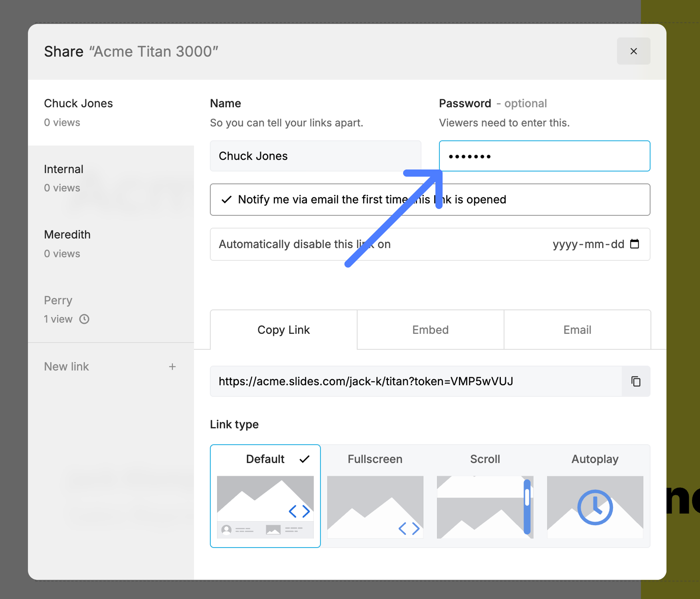The height and width of the screenshot is (599, 700).
Task: Click the Share "Acme Titan 3000" dialog title
Action: point(131,51)
